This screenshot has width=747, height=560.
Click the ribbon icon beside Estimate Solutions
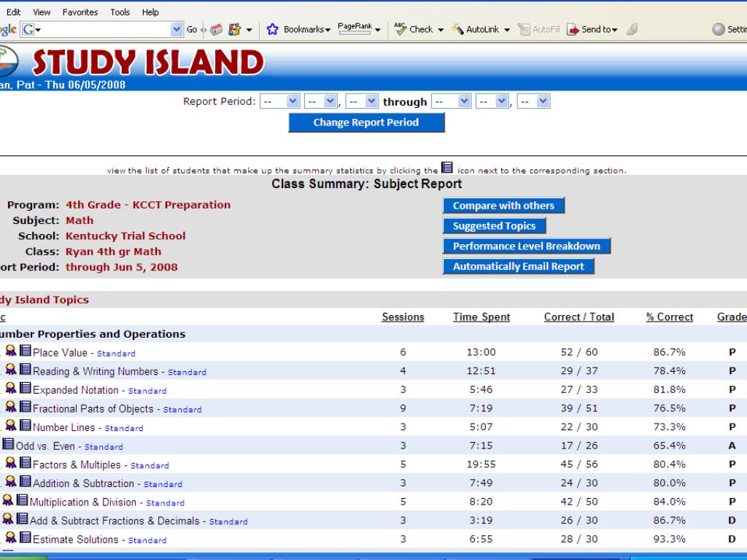tap(10, 537)
